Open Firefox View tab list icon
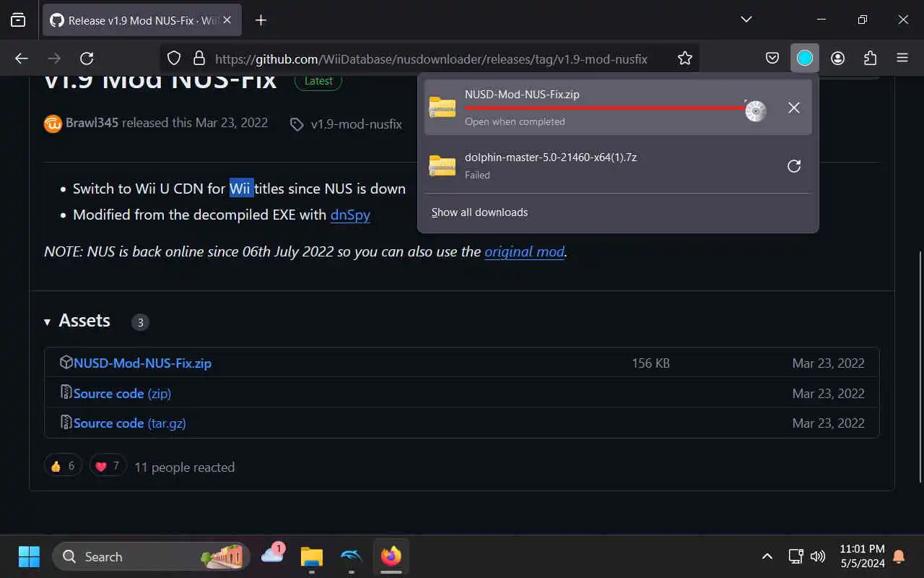Image resolution: width=924 pixels, height=578 pixels. 18,20
